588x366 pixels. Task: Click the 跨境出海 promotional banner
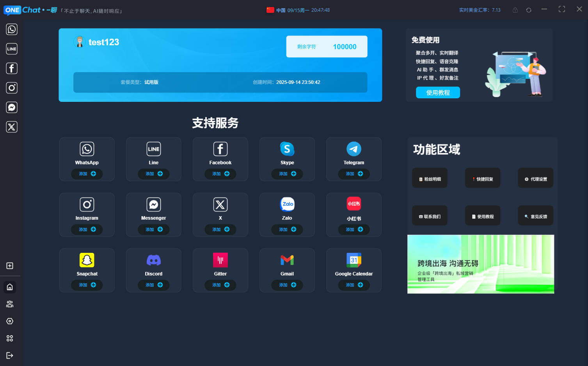tap(480, 264)
